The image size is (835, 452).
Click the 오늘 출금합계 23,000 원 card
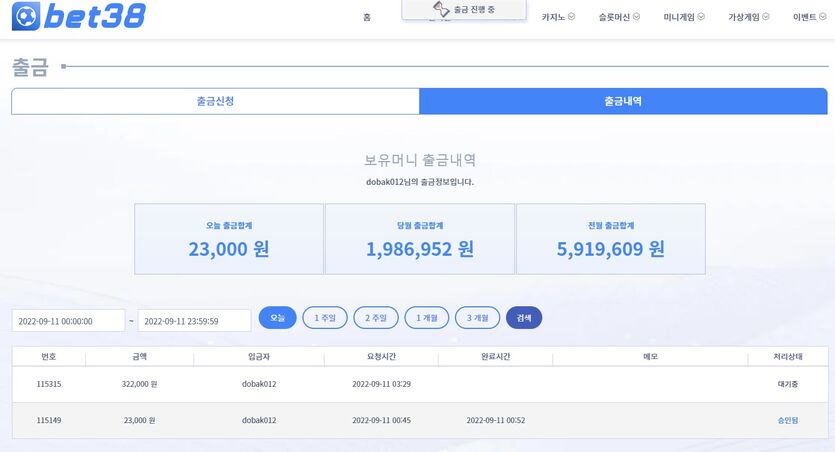point(229,239)
